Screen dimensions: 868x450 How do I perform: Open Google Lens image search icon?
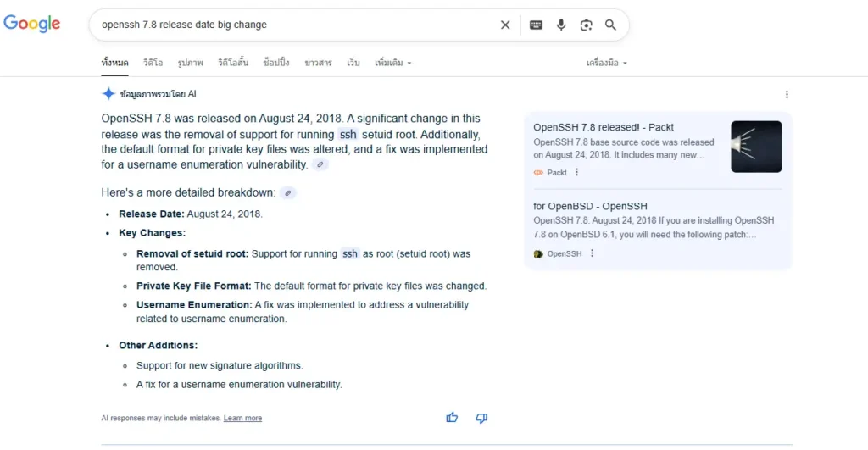point(586,25)
